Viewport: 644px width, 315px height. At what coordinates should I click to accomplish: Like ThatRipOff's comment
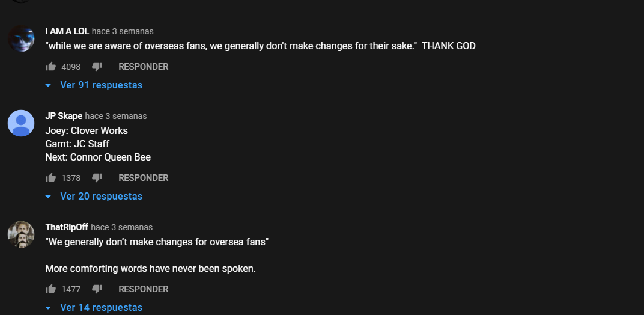click(51, 289)
